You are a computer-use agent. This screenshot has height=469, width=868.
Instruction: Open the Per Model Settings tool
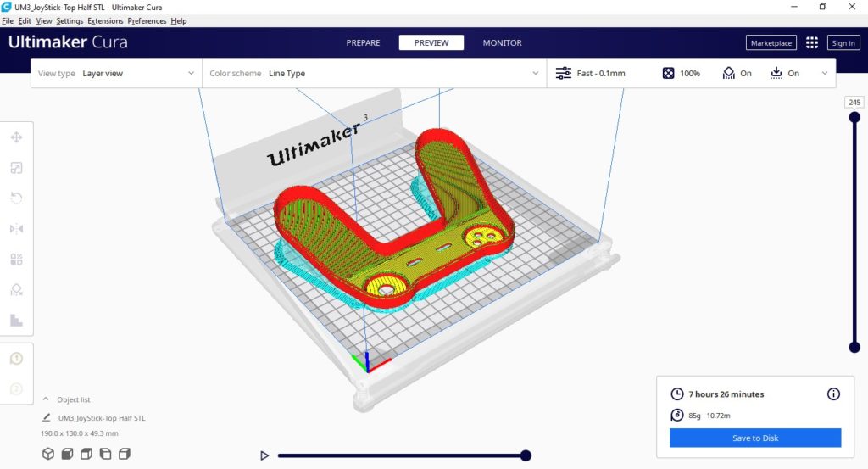pyautogui.click(x=17, y=260)
